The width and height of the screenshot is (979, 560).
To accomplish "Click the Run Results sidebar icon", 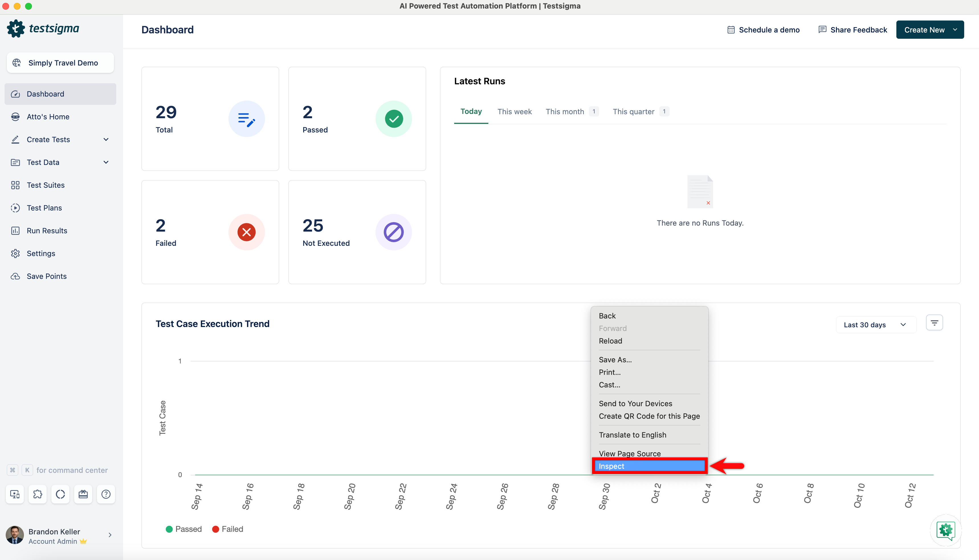I will point(15,231).
